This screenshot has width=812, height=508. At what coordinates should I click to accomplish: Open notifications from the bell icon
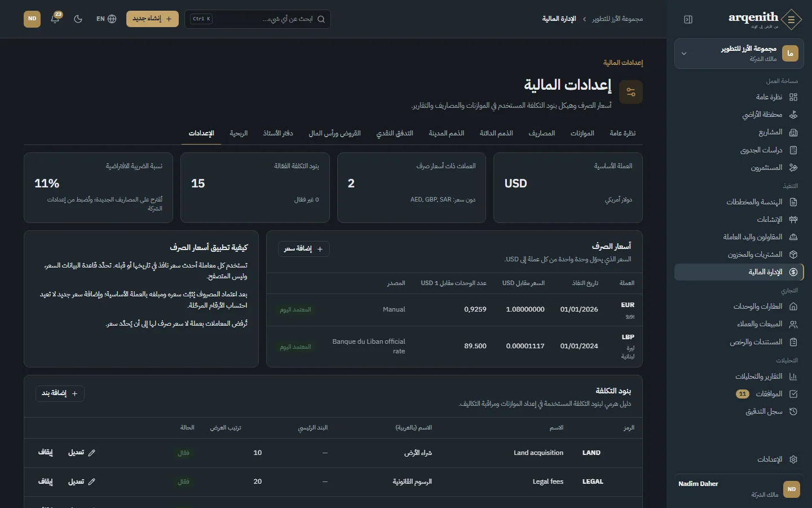click(x=55, y=19)
